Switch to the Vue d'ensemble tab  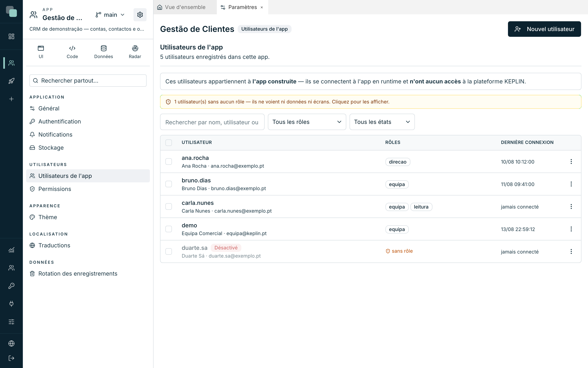tap(185, 7)
